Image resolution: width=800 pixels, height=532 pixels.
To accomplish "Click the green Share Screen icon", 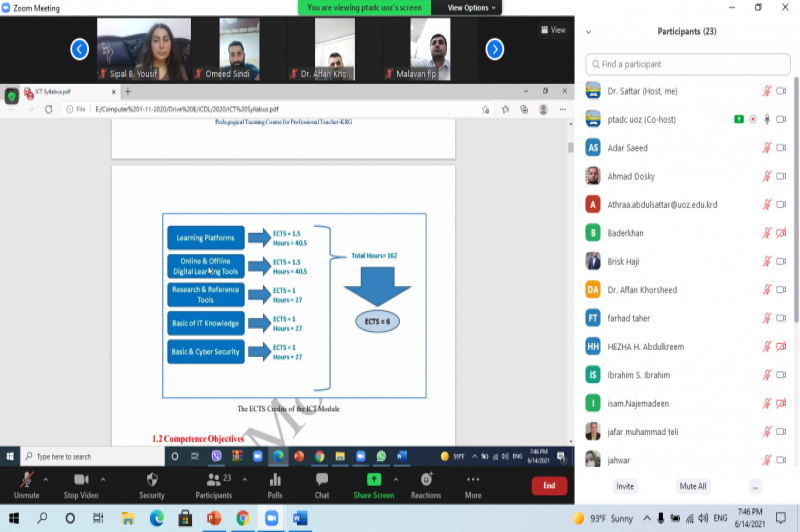I will [x=373, y=480].
